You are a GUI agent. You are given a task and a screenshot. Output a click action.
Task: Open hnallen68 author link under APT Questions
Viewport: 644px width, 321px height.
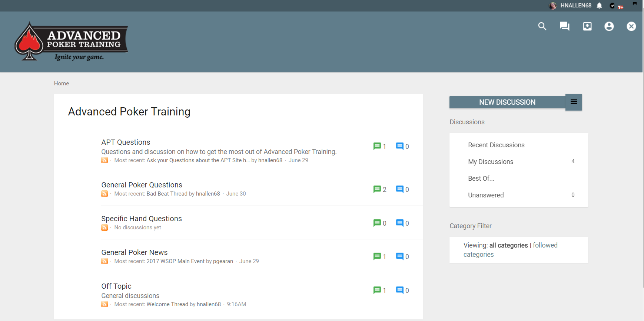[270, 160]
